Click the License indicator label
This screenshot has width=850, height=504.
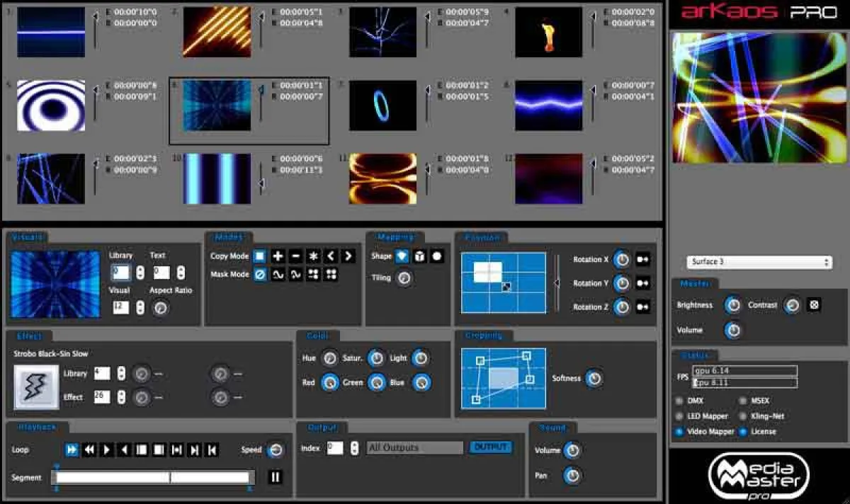(x=763, y=431)
